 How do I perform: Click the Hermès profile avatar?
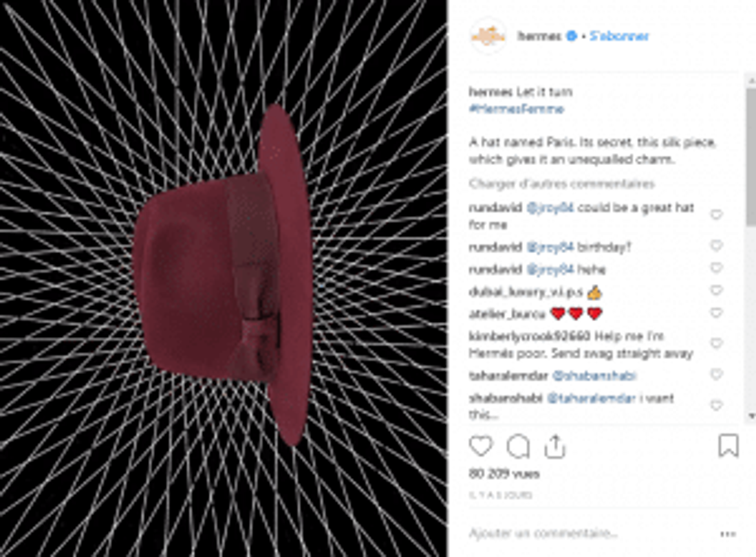pos(488,36)
